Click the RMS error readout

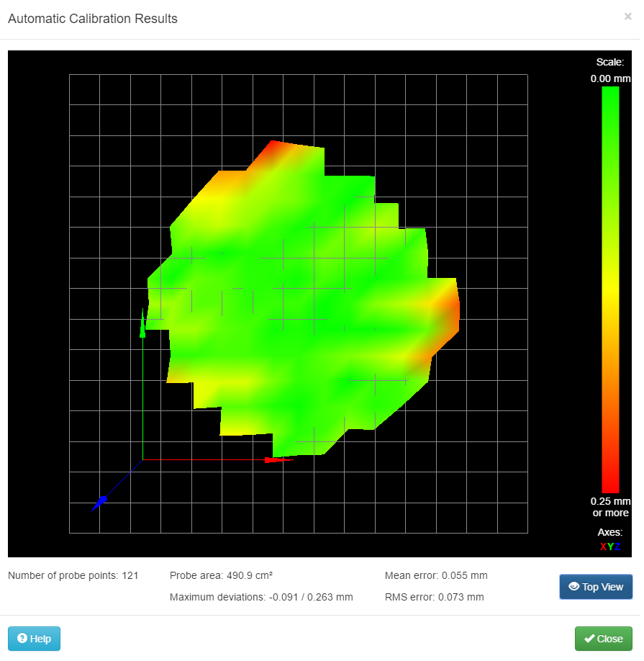coord(434,597)
